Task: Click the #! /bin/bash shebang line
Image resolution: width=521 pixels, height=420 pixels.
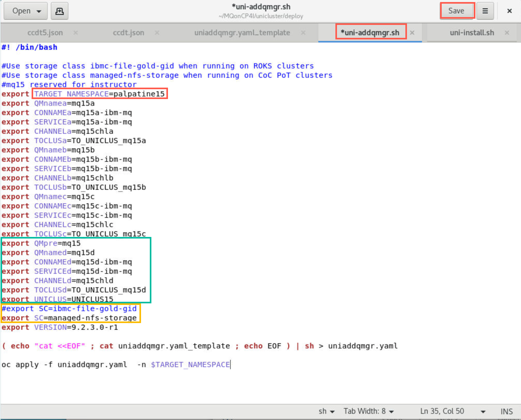Action: point(30,47)
